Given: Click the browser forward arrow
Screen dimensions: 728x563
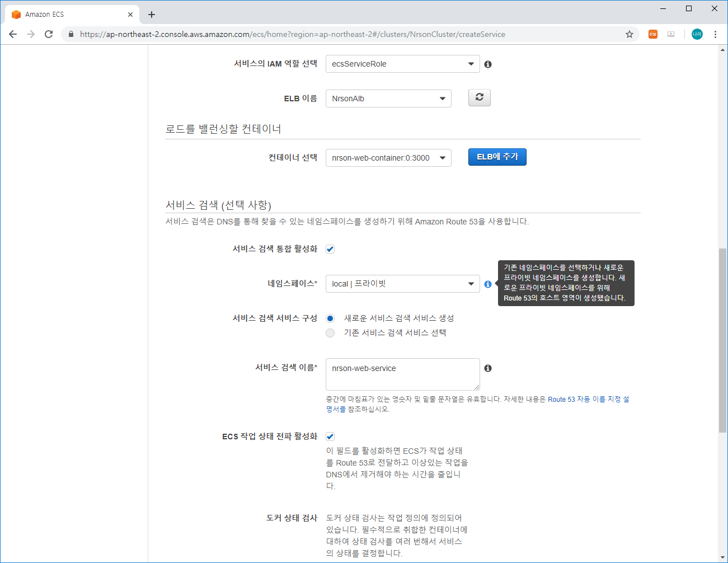Looking at the screenshot, I should (31, 34).
